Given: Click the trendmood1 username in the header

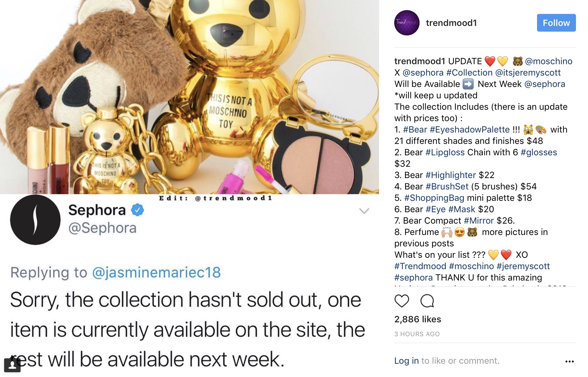Looking at the screenshot, I should (451, 23).
